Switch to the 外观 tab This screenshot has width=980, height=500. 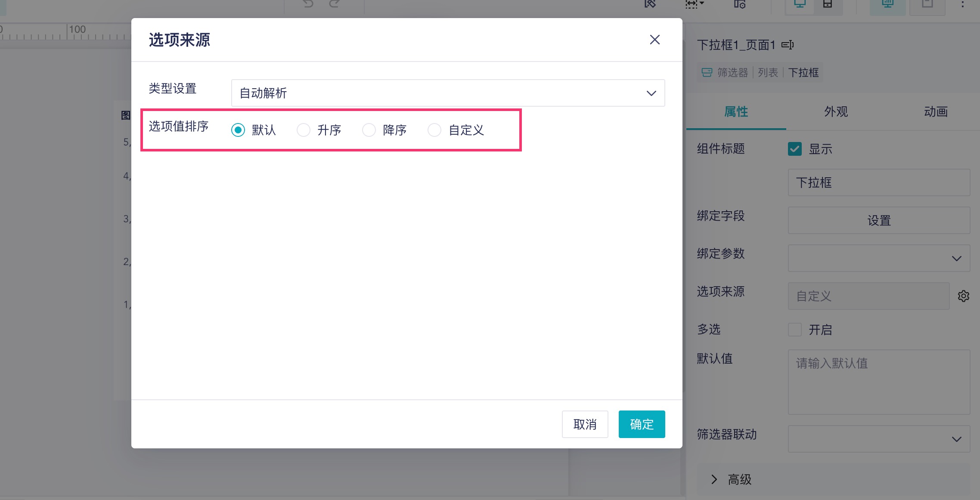click(x=836, y=112)
